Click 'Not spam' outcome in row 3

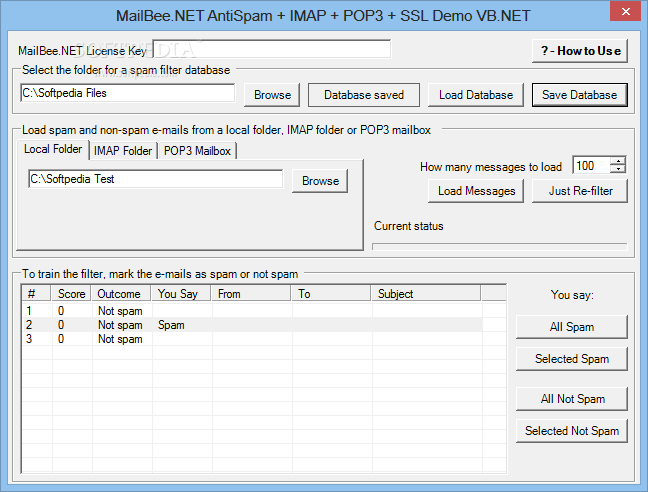[120, 339]
